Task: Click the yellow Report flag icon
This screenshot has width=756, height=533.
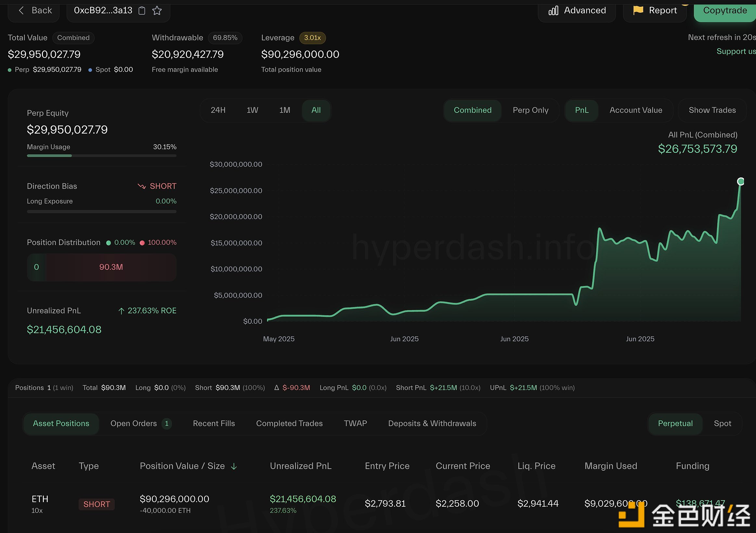Action: click(x=638, y=10)
